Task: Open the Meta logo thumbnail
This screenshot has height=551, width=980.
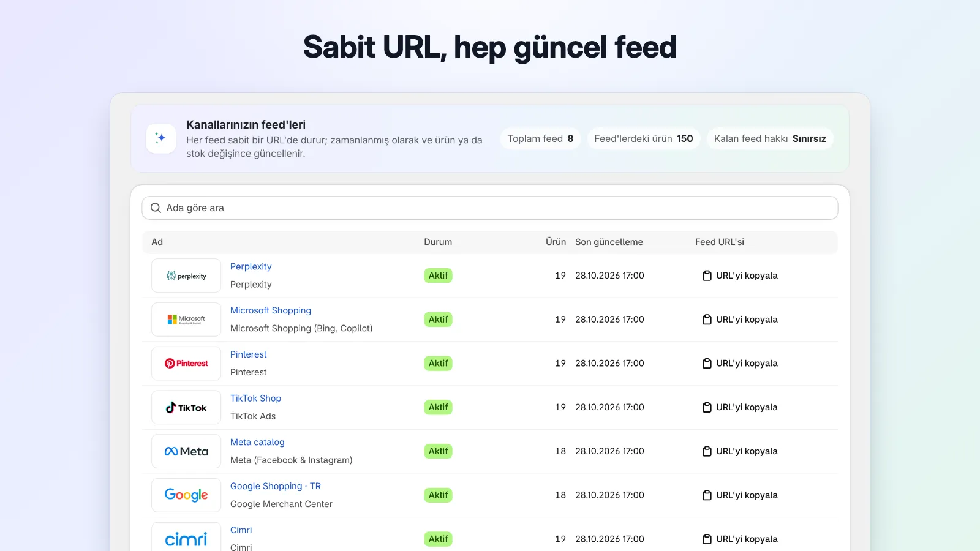Action: (186, 451)
